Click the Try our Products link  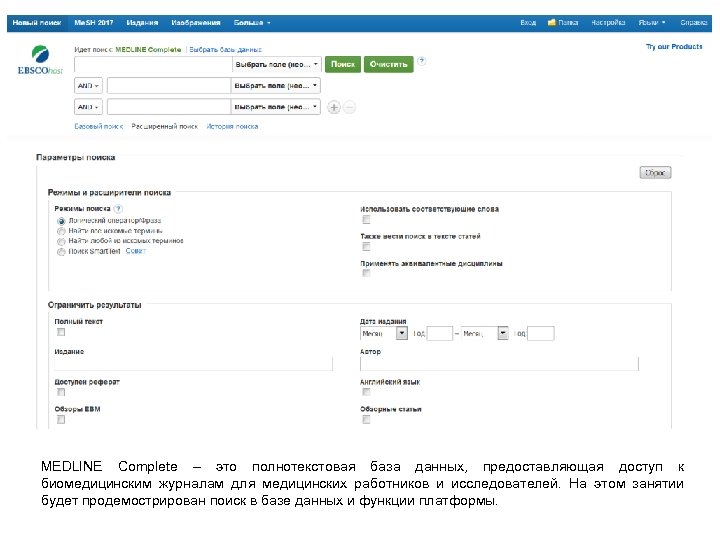coord(674,46)
